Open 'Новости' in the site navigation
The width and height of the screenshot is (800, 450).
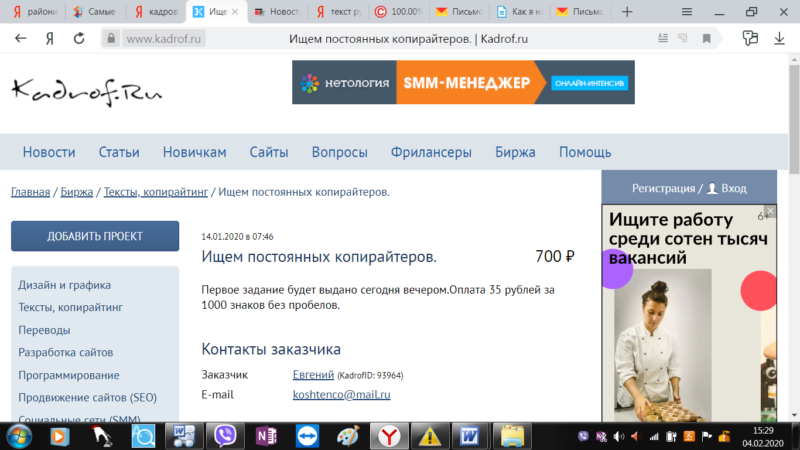[x=49, y=152]
